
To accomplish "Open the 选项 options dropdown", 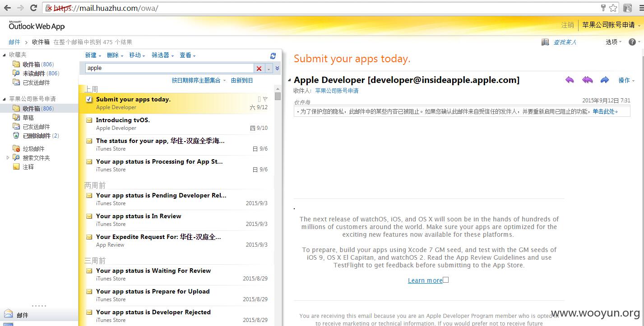I will click(x=614, y=42).
